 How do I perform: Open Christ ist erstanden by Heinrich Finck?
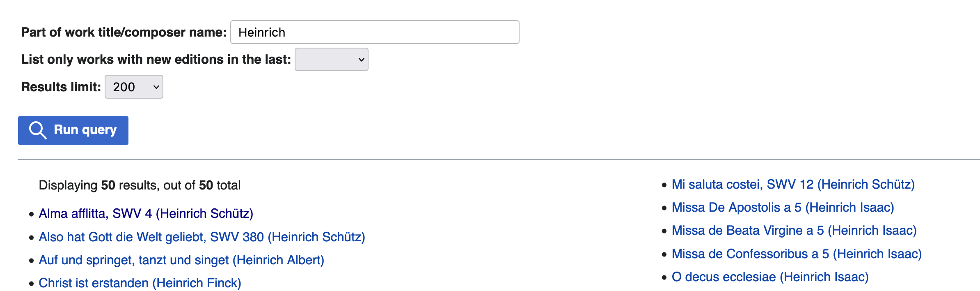[140, 283]
